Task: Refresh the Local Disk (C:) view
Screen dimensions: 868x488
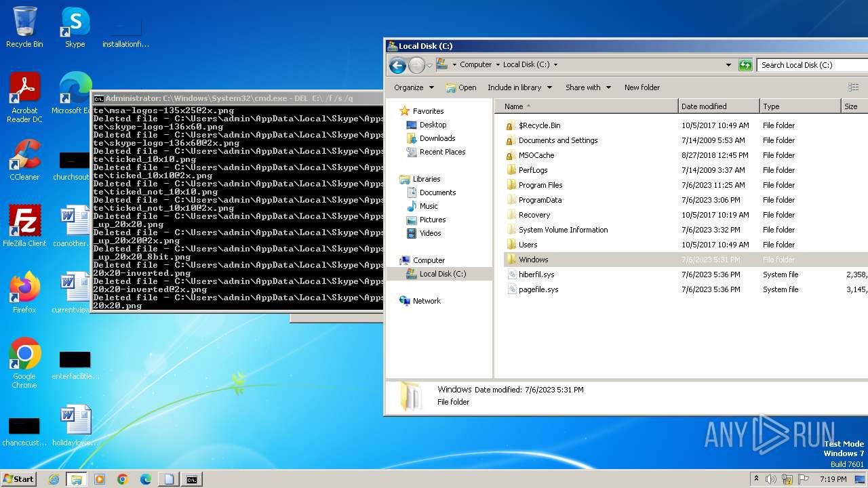Action: [x=745, y=65]
